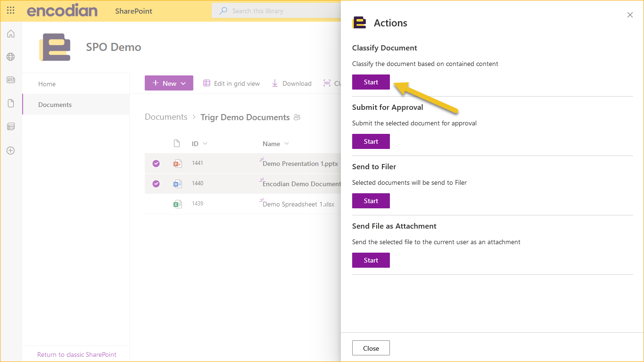The width and height of the screenshot is (644, 362).
Task: Open Encodian Demo Document file name
Action: click(x=302, y=184)
